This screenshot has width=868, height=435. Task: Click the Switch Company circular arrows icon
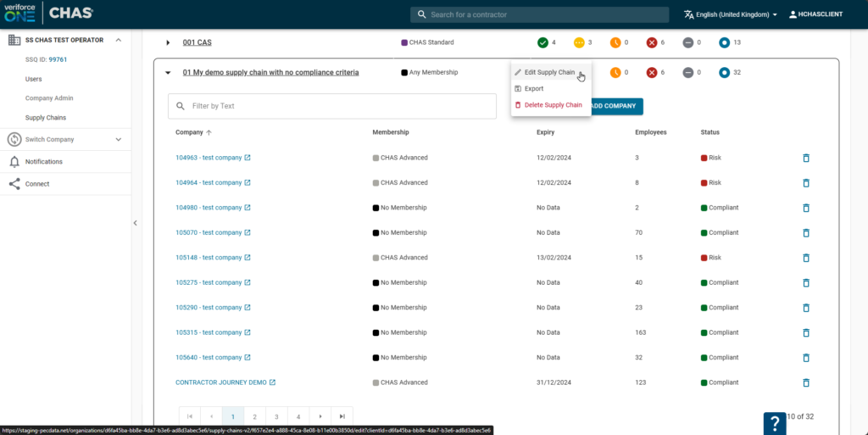pos(14,139)
